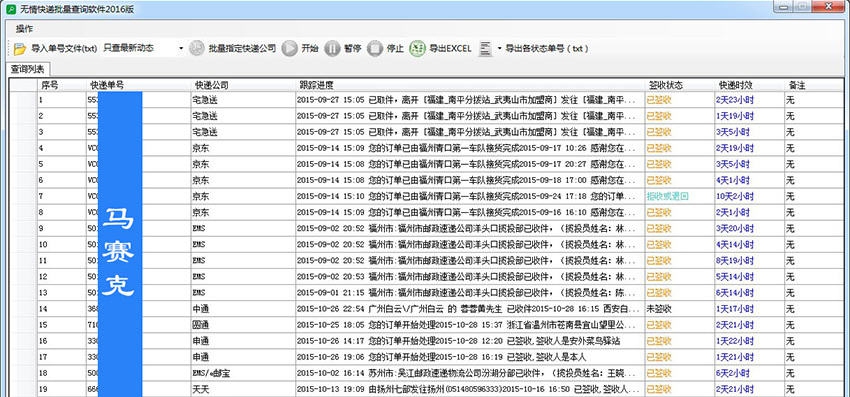Click tracking text 签收人是本人 in row 17
The width and height of the screenshot is (850, 397).
(x=561, y=357)
